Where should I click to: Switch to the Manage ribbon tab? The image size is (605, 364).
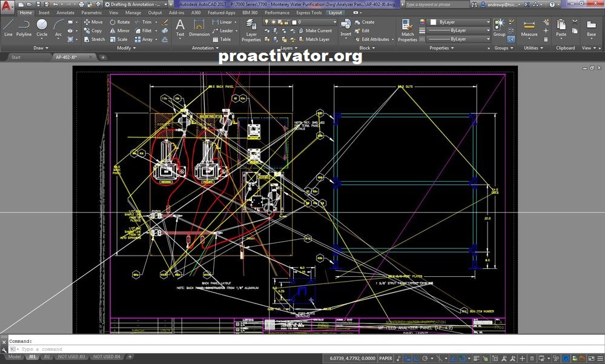(x=133, y=13)
